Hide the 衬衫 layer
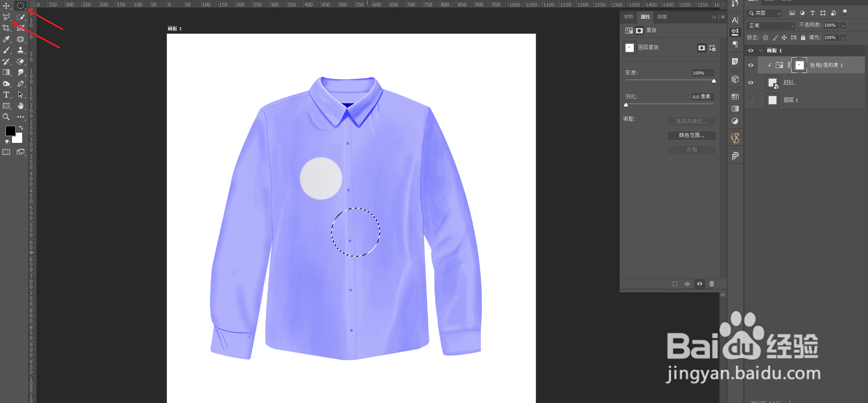Image resolution: width=868 pixels, height=403 pixels. 751,83
